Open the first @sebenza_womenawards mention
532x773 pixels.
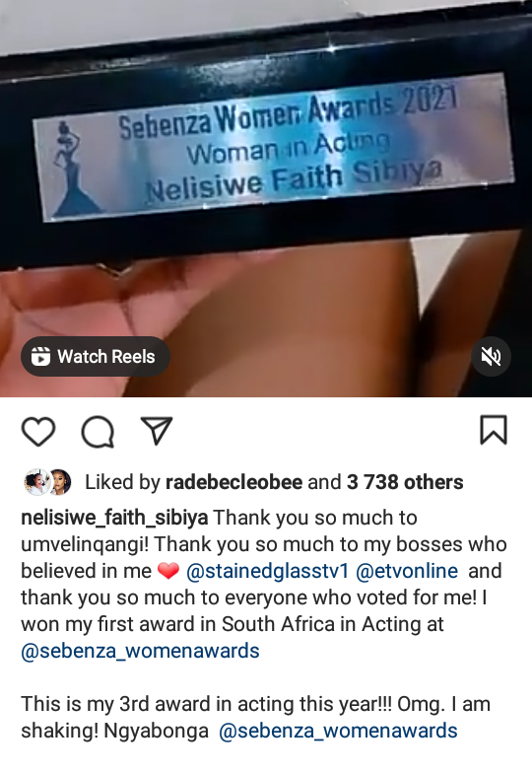(x=140, y=651)
